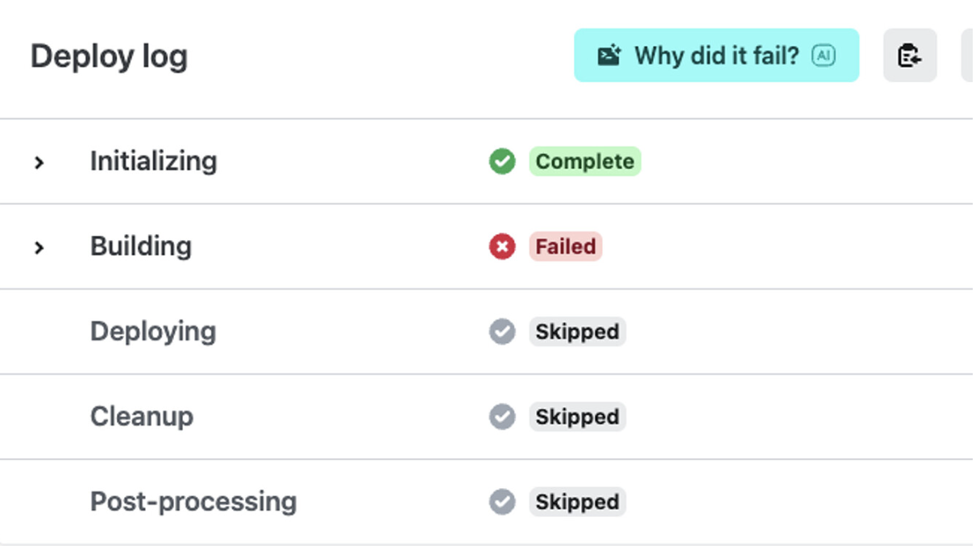Click the copy deploy log icon
The height and width of the screenshot is (546, 980).
tap(910, 56)
